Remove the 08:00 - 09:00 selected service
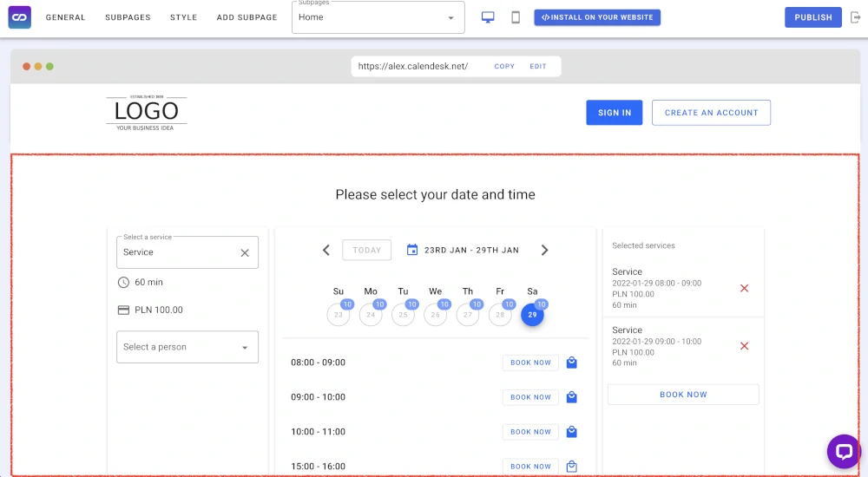The width and height of the screenshot is (868, 477). point(744,288)
